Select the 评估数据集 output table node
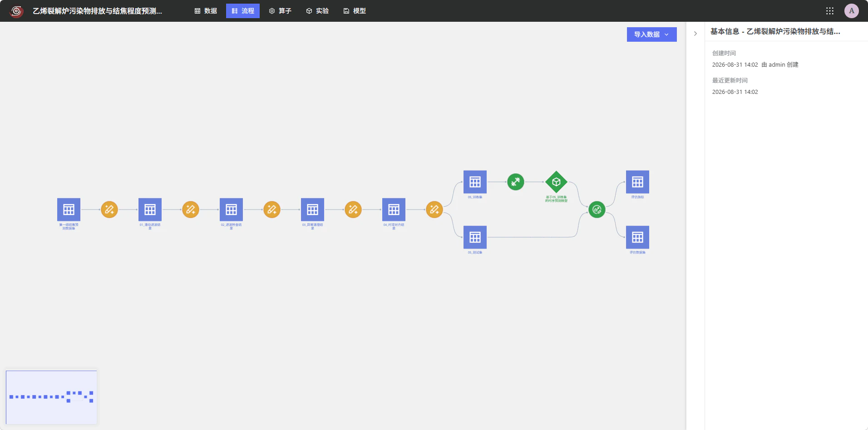This screenshot has height=430, width=868. point(637,237)
